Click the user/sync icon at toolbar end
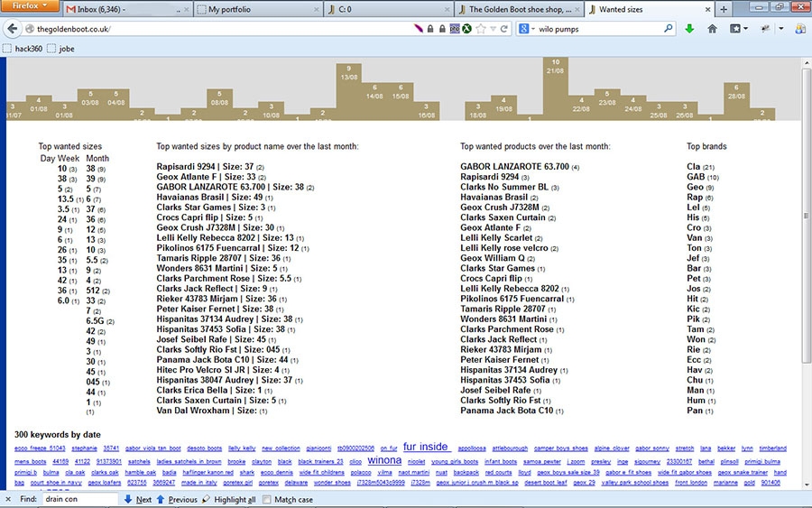The image size is (812, 508). (800, 29)
